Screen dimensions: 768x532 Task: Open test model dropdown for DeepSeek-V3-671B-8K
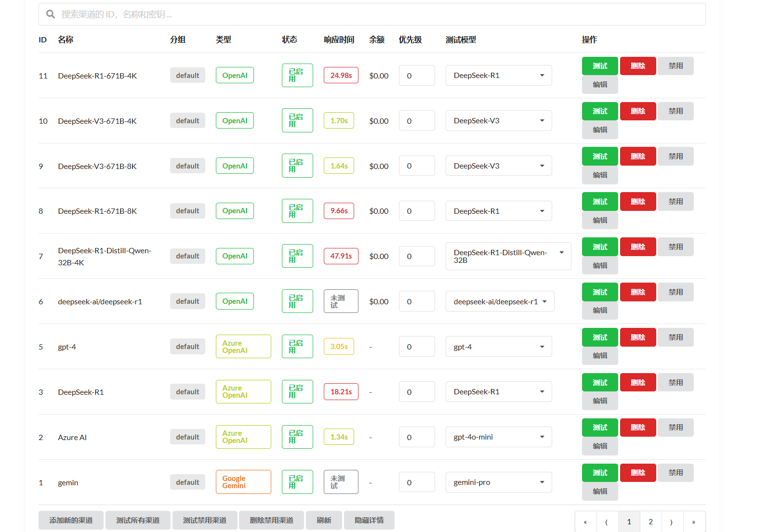click(x=499, y=166)
